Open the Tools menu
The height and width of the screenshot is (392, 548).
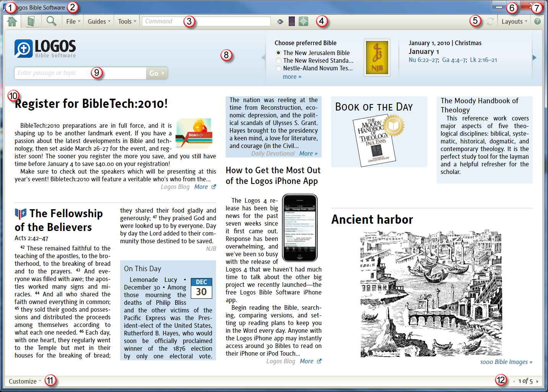point(127,21)
